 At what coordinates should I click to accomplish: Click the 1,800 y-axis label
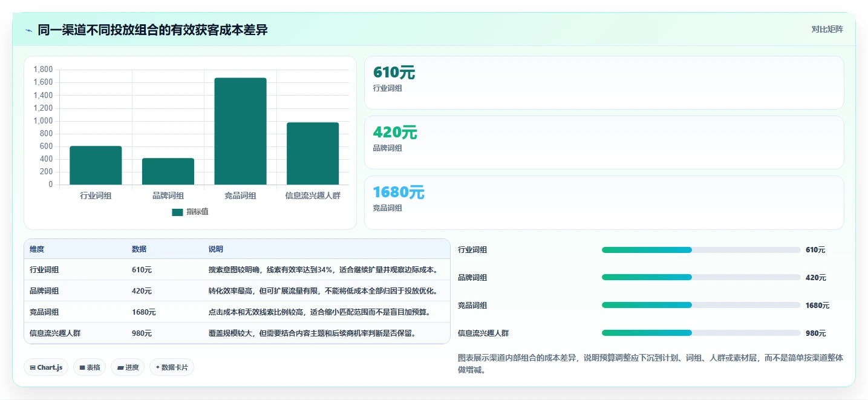[44, 70]
